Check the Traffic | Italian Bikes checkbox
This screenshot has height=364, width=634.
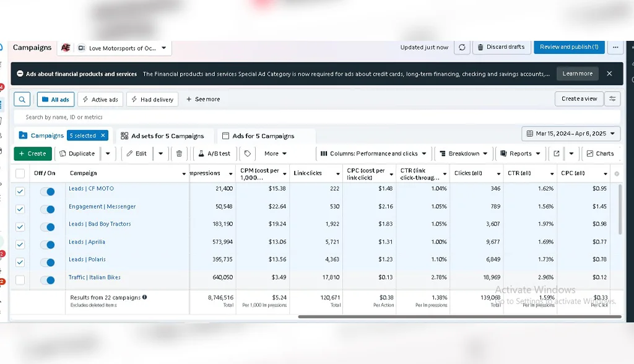[20, 280]
